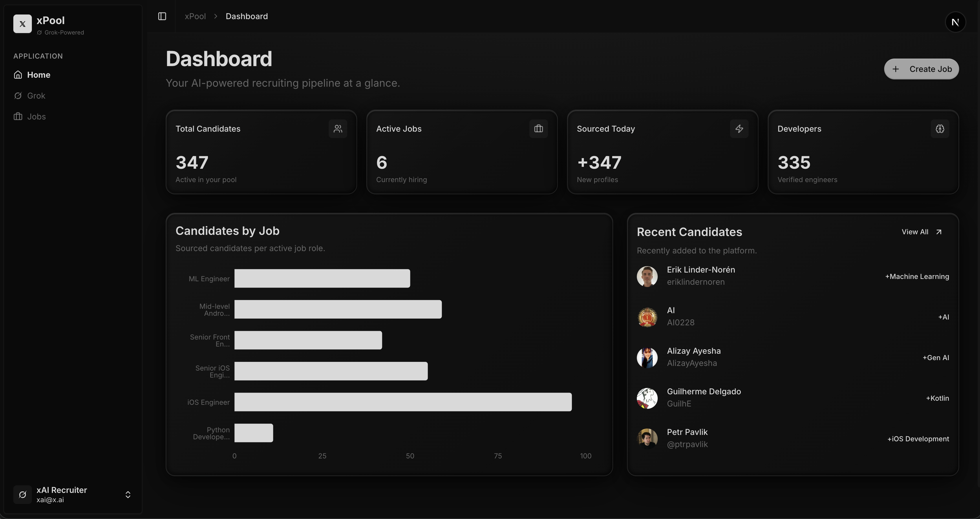Click the Python Developer chart bar
This screenshot has width=980, height=519.
[x=253, y=433]
